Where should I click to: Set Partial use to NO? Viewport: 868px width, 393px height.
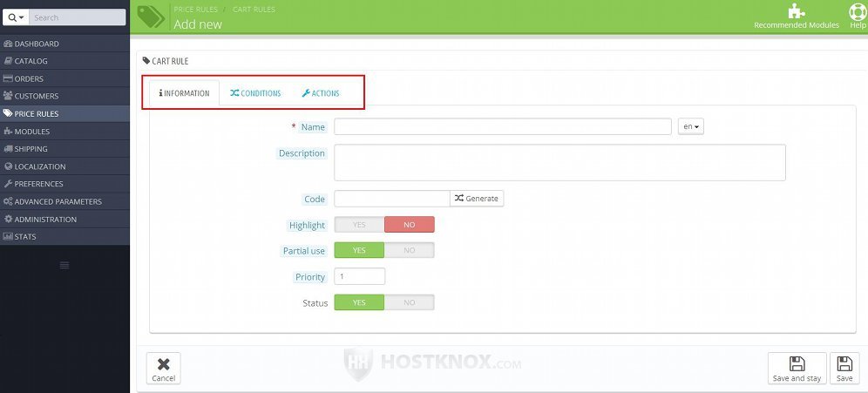tap(409, 250)
